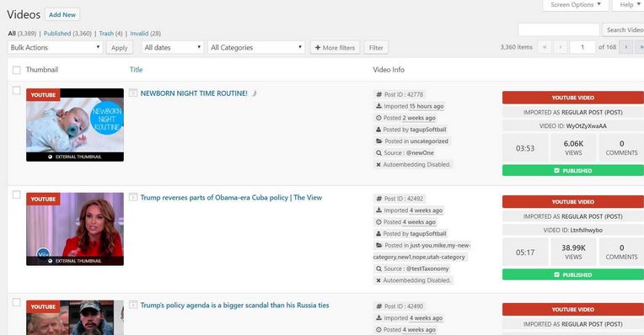
Task: Click the music note icon after NEWBORN NIGHT TIME ROUTINE title
Action: (255, 93)
